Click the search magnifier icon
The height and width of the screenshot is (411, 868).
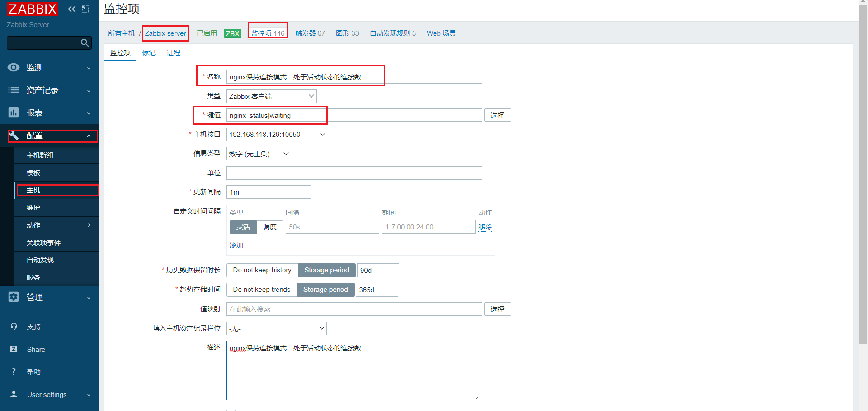point(85,43)
